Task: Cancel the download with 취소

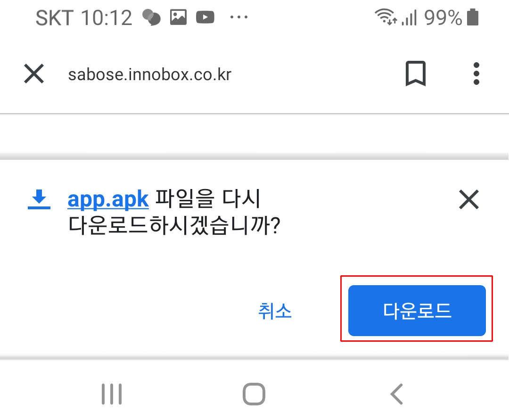Action: 275,311
